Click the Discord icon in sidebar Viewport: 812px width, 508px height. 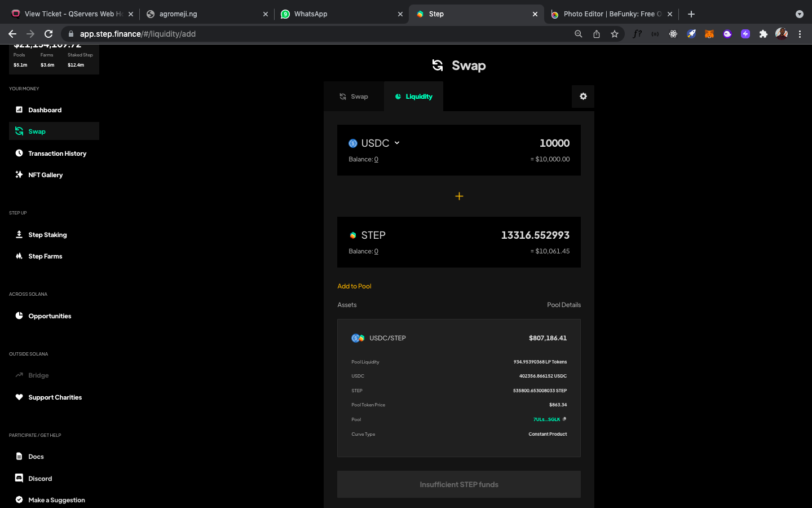[19, 478]
